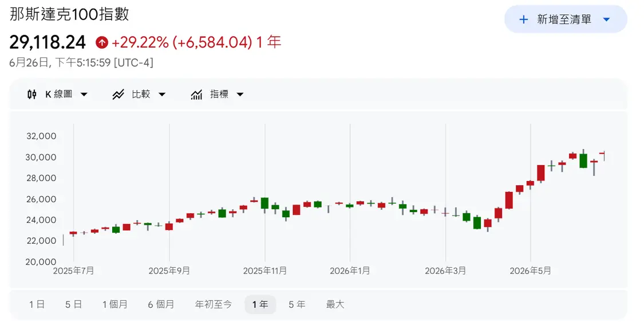The width and height of the screenshot is (644, 329).
Task: Choose the 5年 time range
Action: [297, 304]
